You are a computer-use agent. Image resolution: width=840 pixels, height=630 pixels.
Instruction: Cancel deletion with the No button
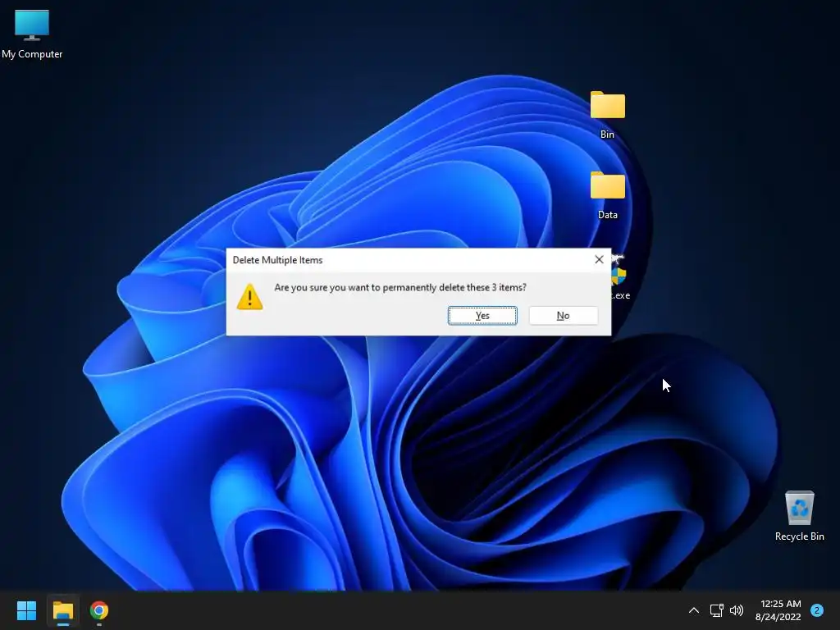coord(563,316)
